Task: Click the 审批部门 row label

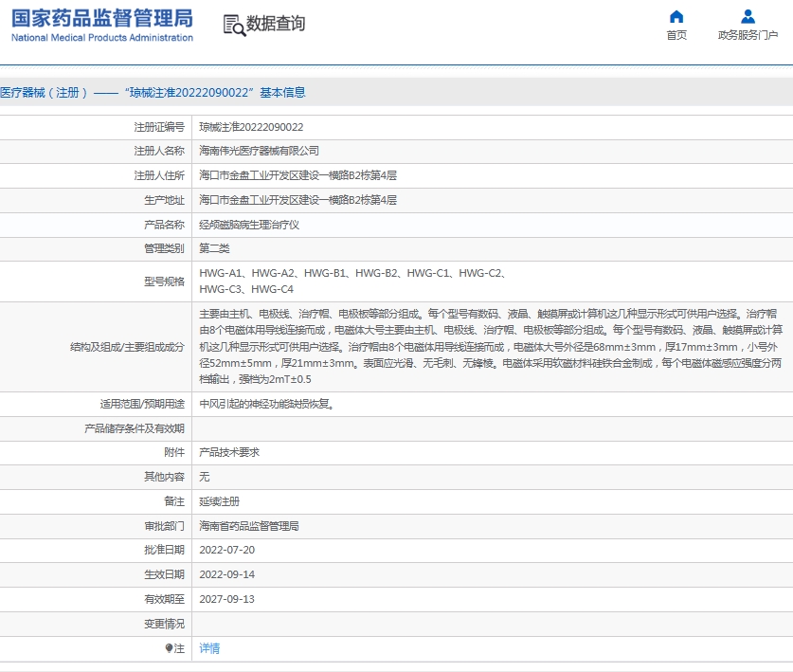Action: click(x=164, y=526)
